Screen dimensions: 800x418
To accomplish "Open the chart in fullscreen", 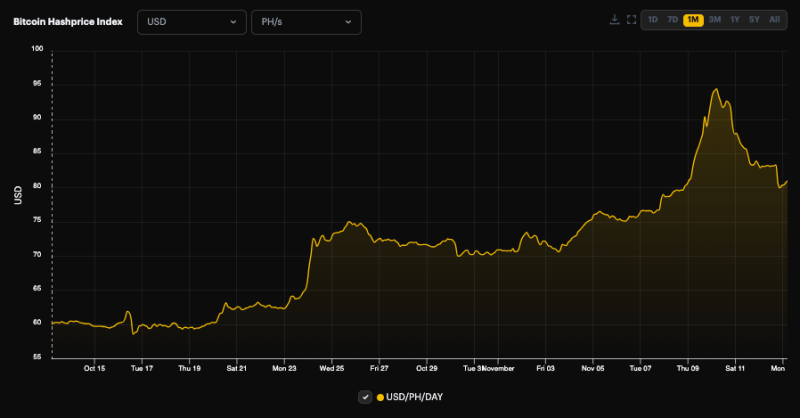I will [631, 20].
